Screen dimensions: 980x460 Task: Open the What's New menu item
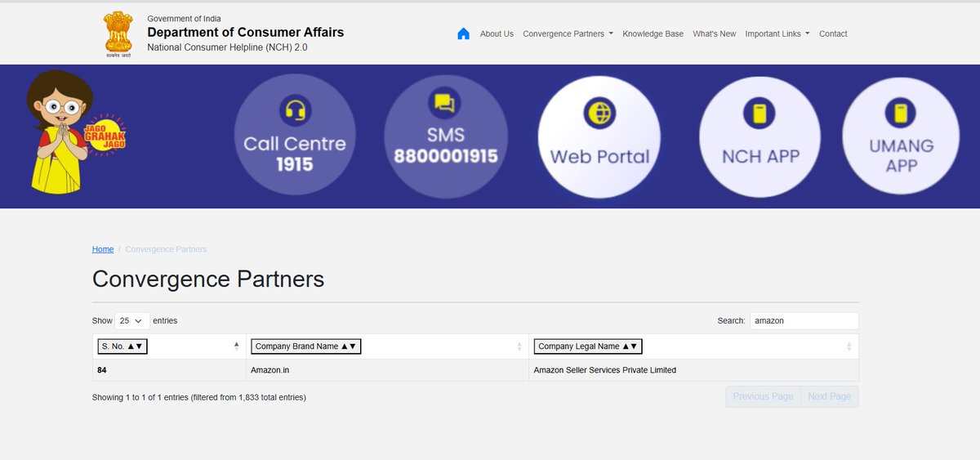point(714,33)
